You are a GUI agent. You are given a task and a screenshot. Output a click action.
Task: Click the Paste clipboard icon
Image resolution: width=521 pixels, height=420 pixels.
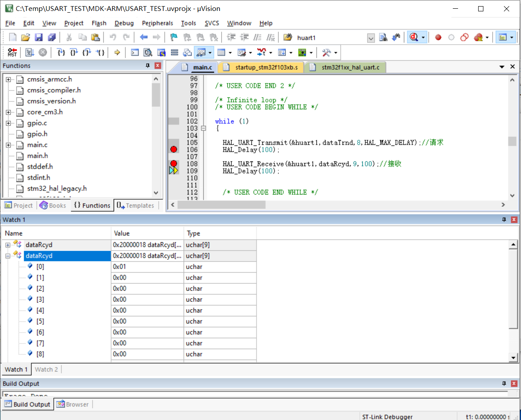tap(95, 37)
